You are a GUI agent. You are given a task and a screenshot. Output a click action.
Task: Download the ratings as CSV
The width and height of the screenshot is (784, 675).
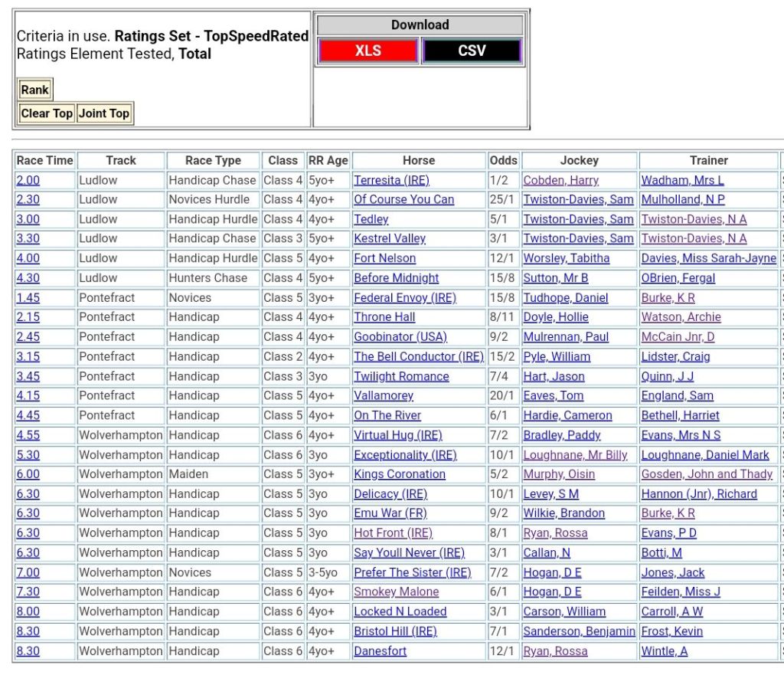(x=472, y=51)
